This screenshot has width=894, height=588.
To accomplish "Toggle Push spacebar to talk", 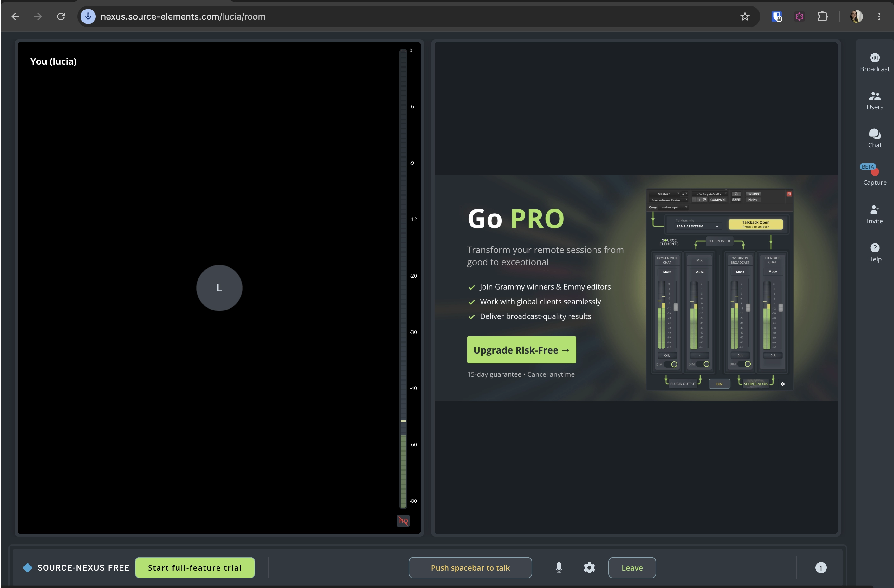I will (x=470, y=567).
